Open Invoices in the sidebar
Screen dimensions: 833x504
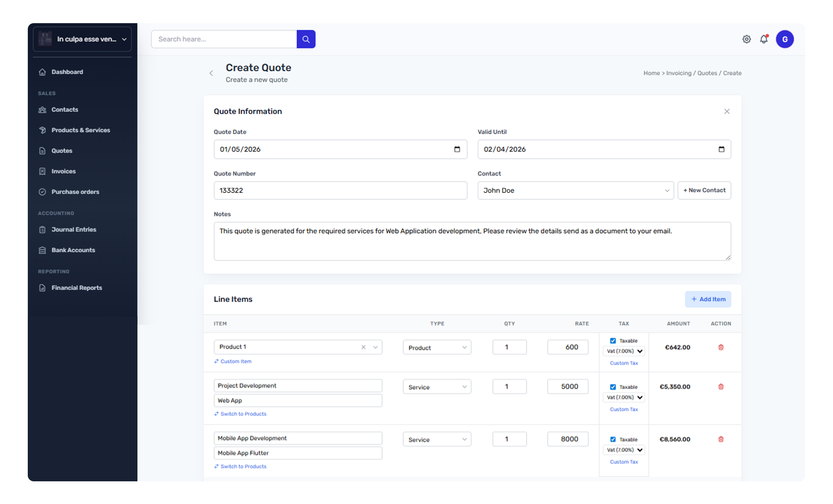pyautogui.click(x=63, y=171)
